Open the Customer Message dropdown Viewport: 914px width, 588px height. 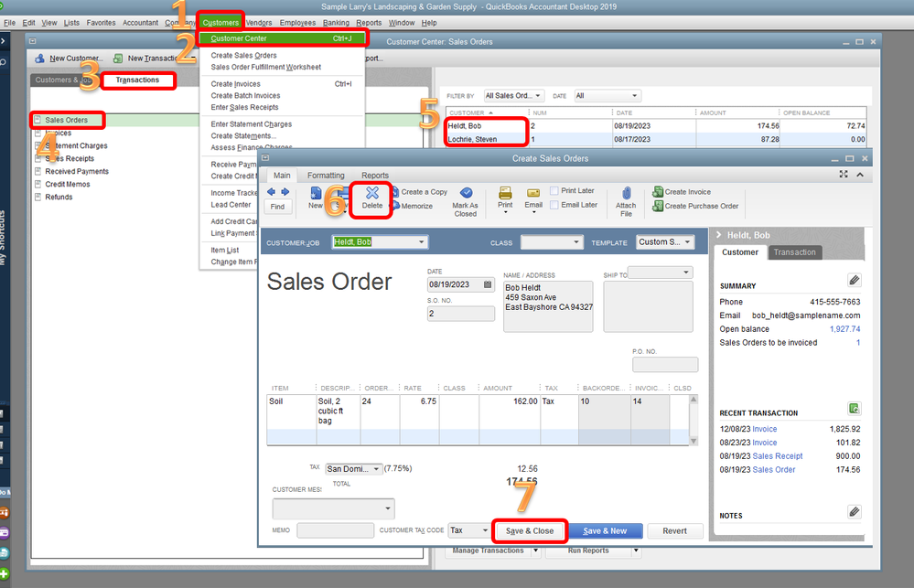coord(388,508)
